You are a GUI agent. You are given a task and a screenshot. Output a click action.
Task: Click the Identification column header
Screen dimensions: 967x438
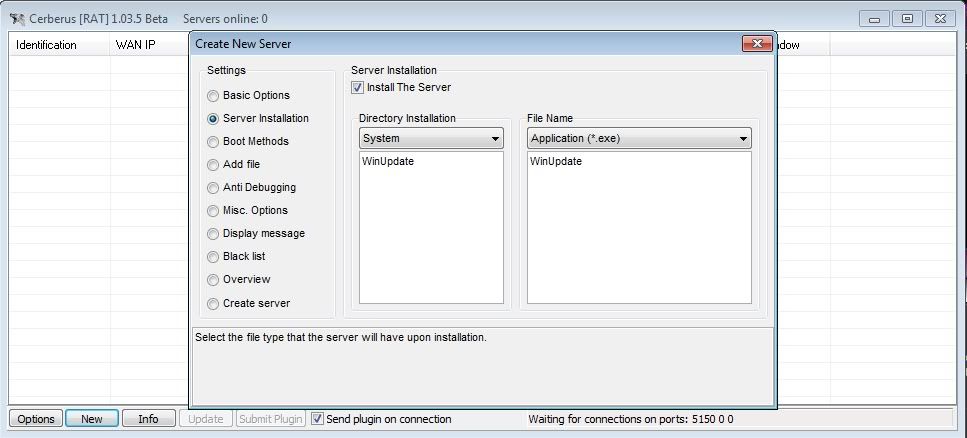60,45
